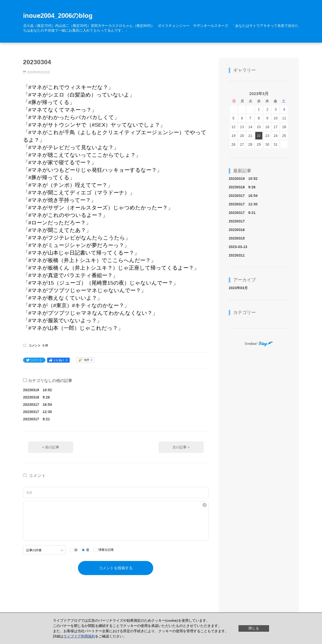Image resolution: width=322 pixels, height=644 pixels.
Task: Close the cookie banner with 閉じる
Action: [x=254, y=628]
